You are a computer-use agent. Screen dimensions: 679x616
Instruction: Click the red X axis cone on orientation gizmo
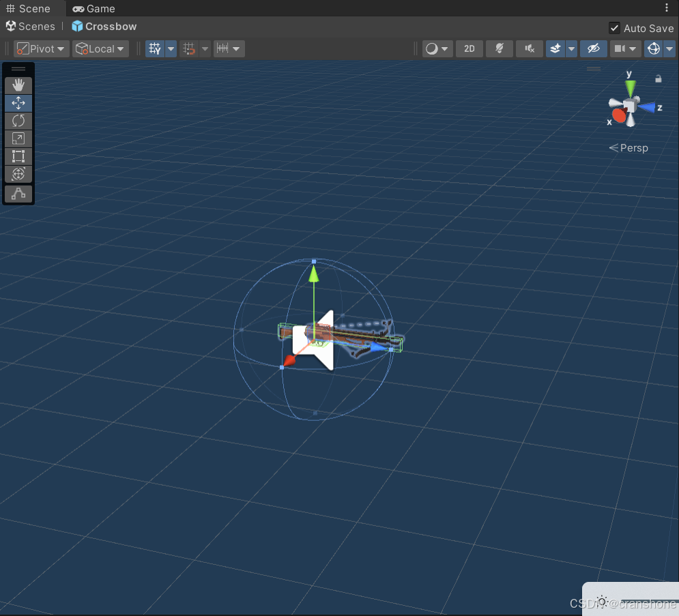coord(619,115)
